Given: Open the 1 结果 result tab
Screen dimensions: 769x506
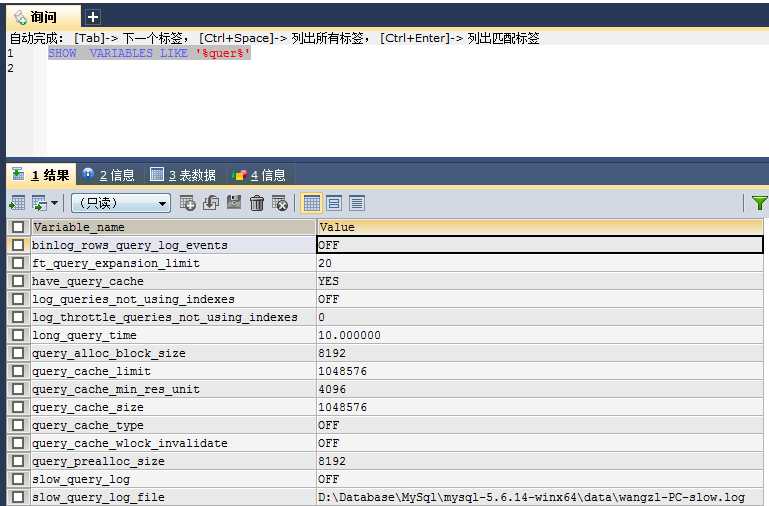Looking at the screenshot, I should (x=41, y=175).
